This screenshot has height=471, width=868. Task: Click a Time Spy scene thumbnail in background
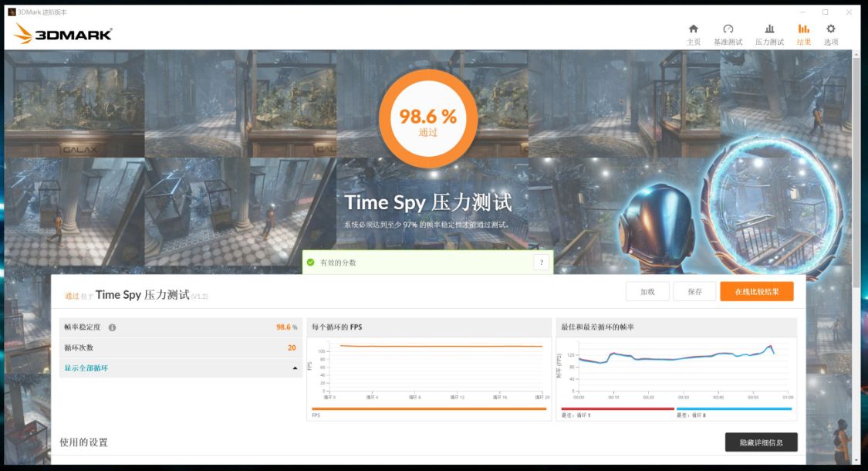[x=73, y=100]
